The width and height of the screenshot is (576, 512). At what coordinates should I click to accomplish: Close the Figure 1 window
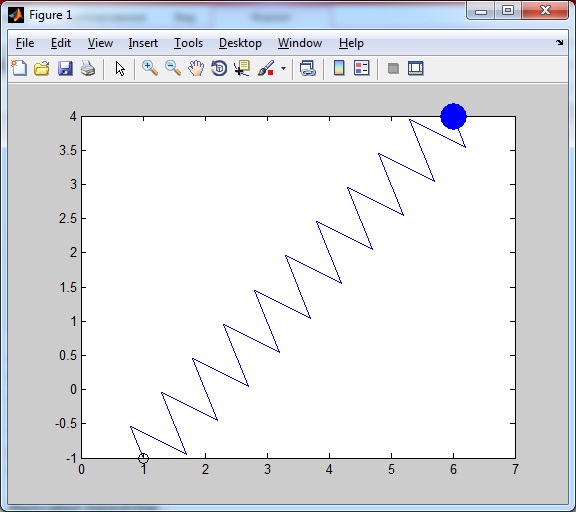point(545,10)
